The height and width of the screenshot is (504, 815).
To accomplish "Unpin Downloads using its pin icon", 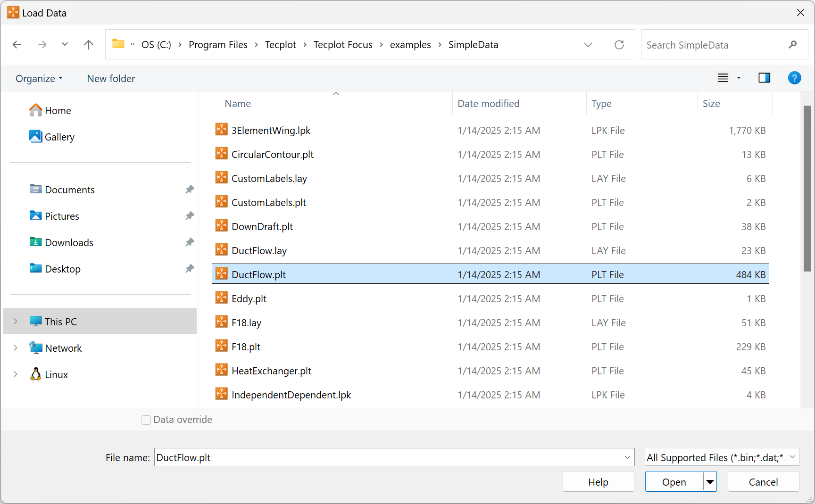I will coord(190,242).
